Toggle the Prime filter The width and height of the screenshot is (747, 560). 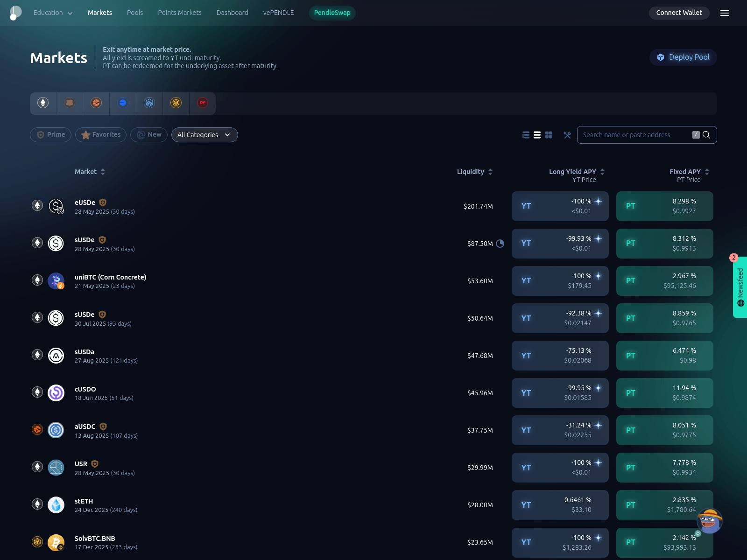[x=50, y=134]
